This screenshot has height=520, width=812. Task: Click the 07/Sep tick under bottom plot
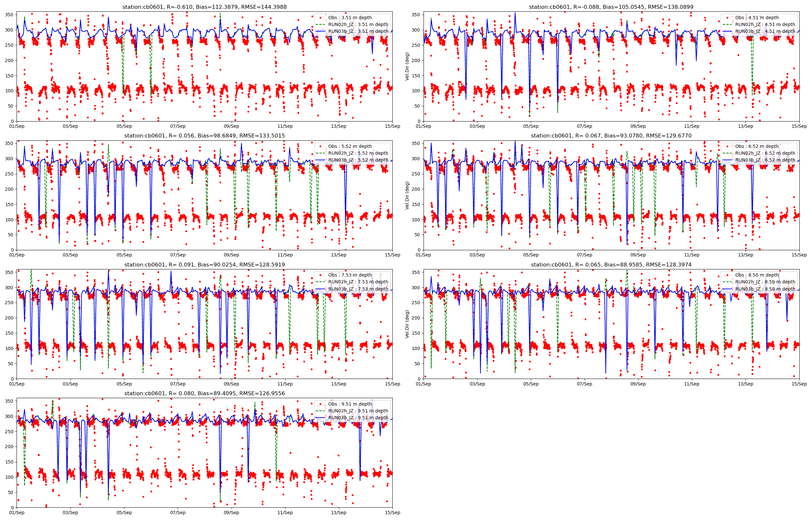click(x=177, y=513)
